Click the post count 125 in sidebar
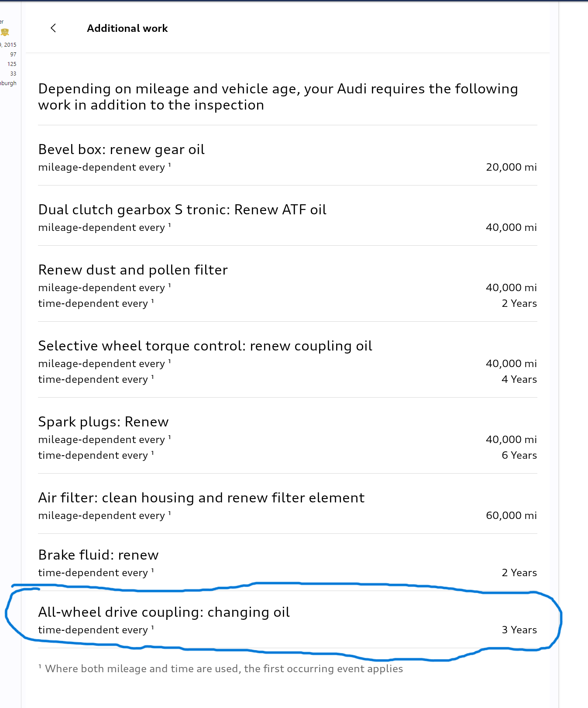The width and height of the screenshot is (588, 708). (12, 64)
